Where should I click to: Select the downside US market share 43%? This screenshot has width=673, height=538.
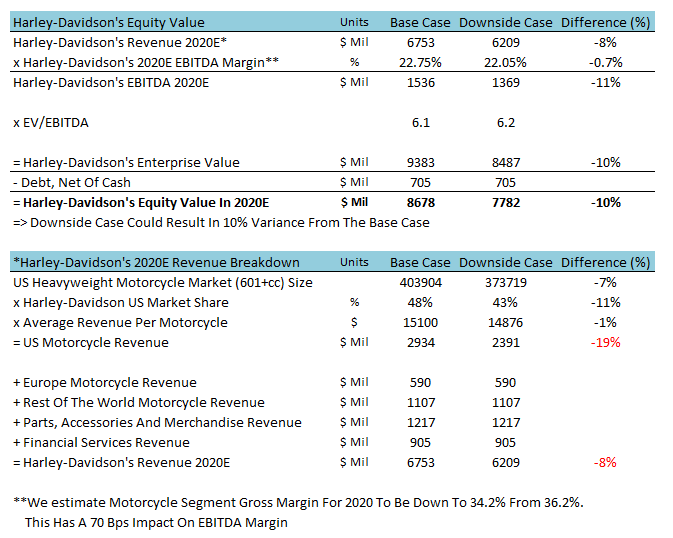pos(505,302)
